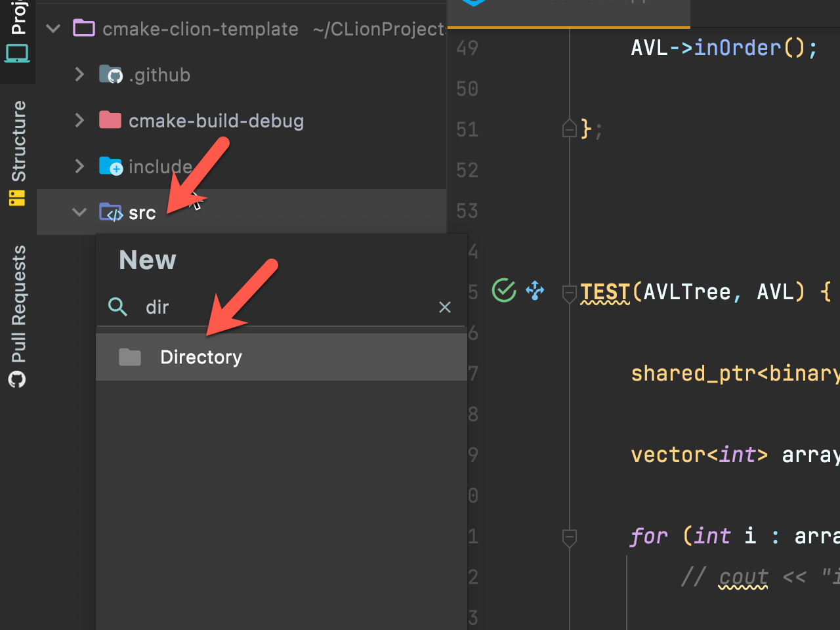Click the Directory folder icon

pos(130,357)
